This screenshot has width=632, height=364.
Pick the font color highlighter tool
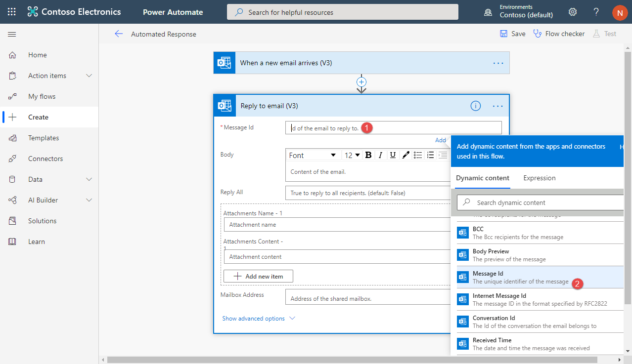[x=406, y=155]
